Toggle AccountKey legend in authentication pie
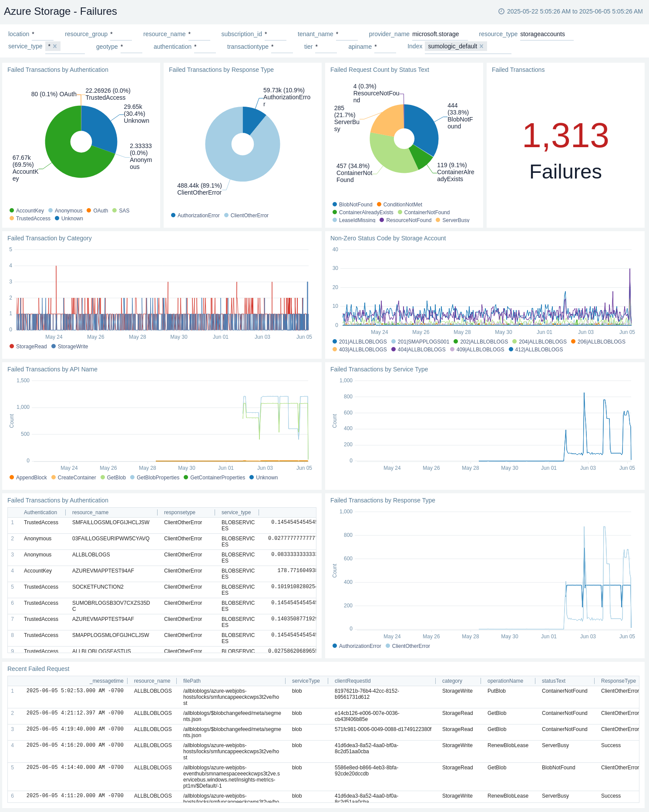The height and width of the screenshot is (812, 649). pyautogui.click(x=27, y=211)
